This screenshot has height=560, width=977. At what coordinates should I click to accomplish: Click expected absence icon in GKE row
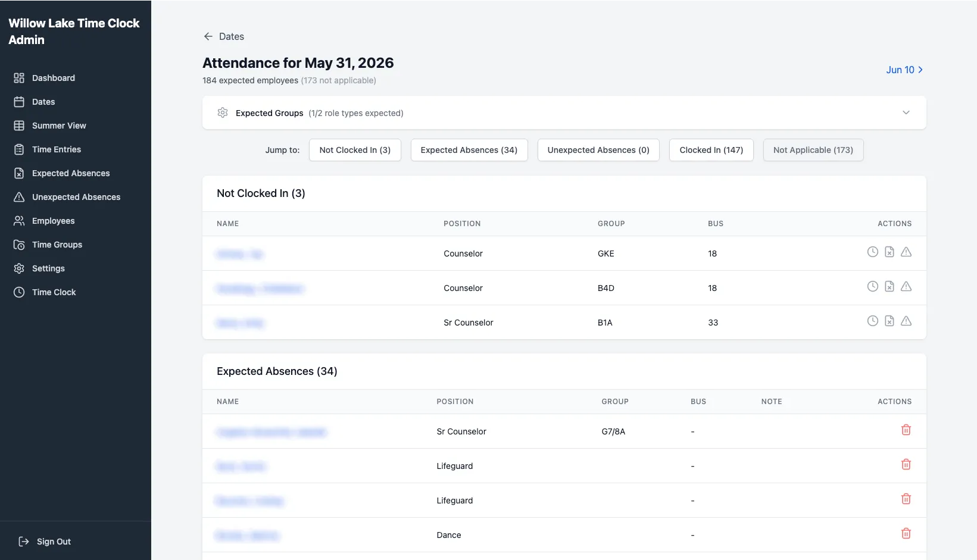click(889, 252)
